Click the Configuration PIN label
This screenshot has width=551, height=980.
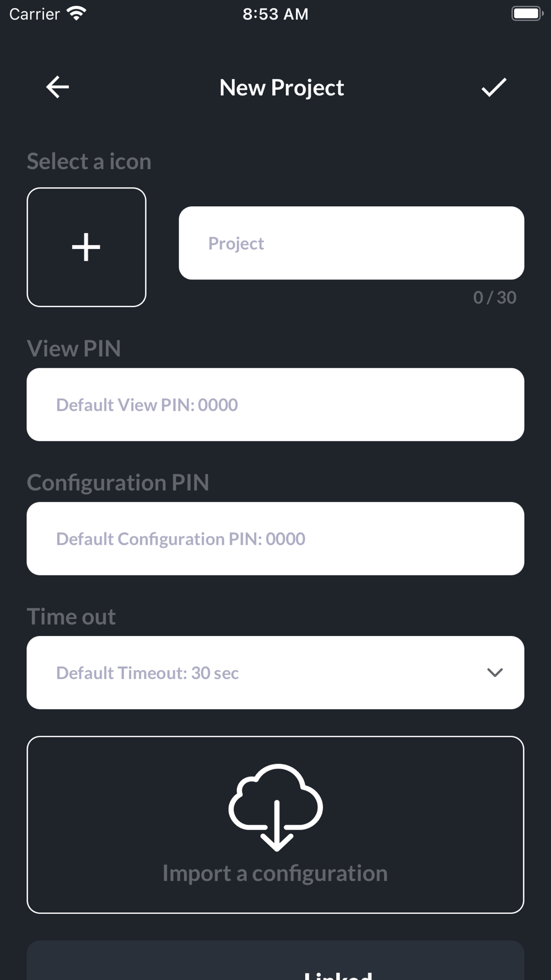(x=118, y=482)
